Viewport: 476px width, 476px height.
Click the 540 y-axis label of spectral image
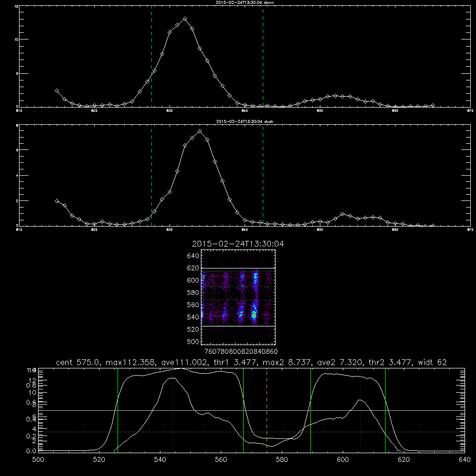(193, 317)
